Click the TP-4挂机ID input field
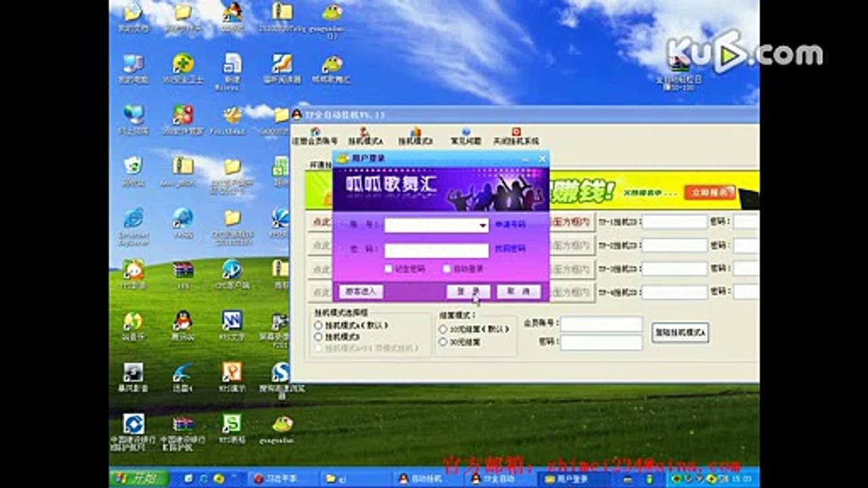 pos(675,292)
